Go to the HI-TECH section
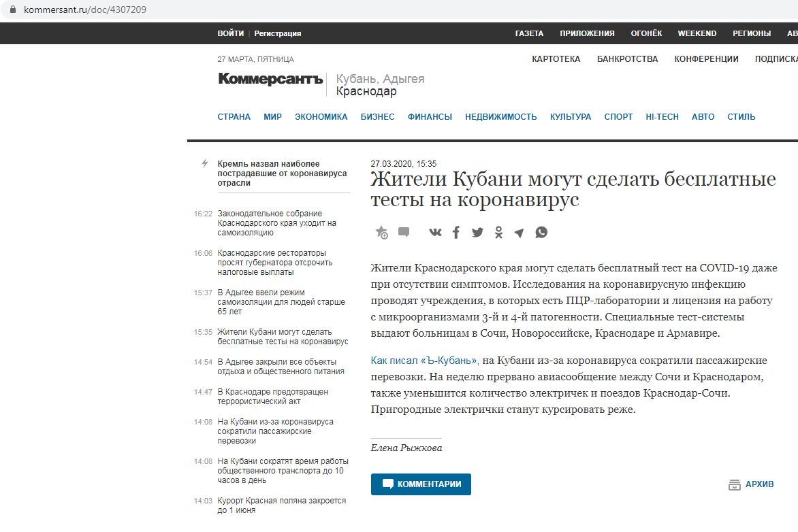The height and width of the screenshot is (532, 798). [662, 117]
